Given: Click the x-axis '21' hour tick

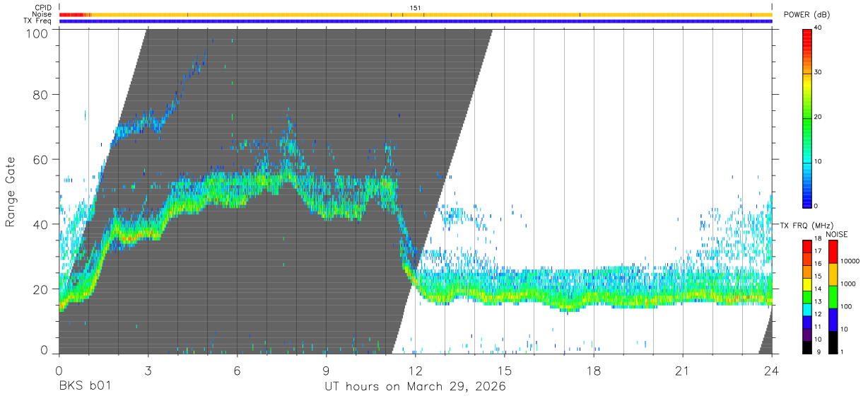Looking at the screenshot, I should click(683, 371).
